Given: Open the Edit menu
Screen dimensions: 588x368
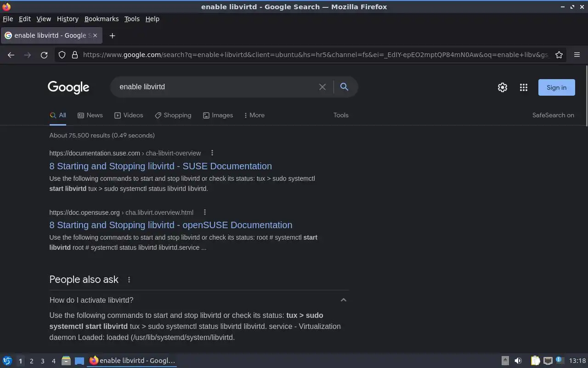Looking at the screenshot, I should 25,19.
